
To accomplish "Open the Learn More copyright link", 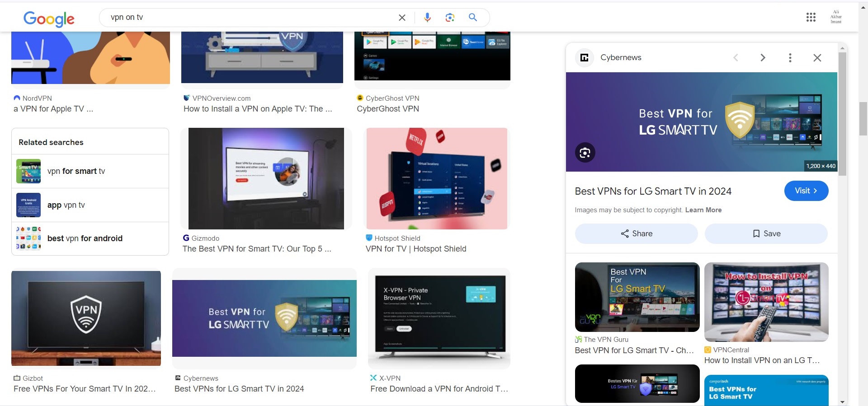I will click(703, 210).
